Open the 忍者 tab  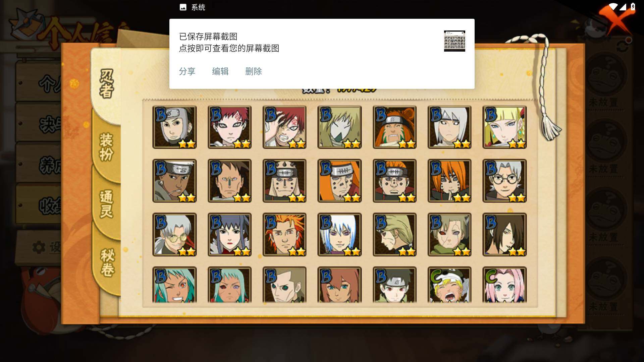tap(106, 84)
